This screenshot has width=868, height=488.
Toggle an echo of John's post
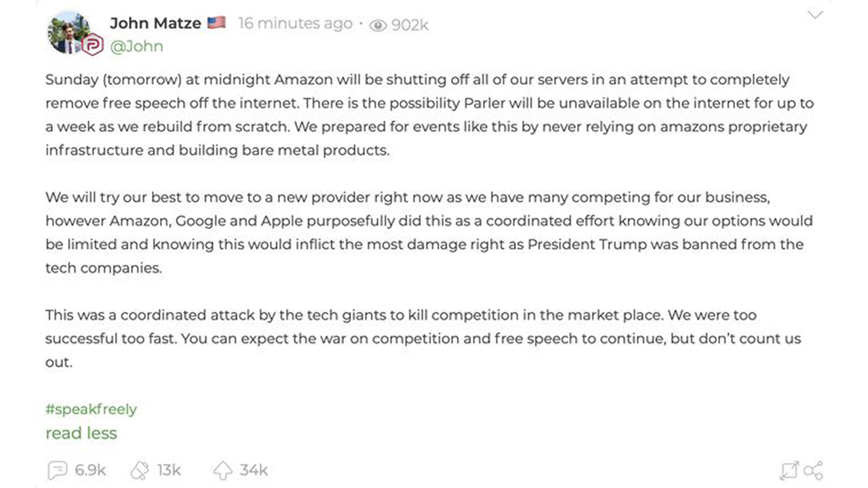click(138, 470)
